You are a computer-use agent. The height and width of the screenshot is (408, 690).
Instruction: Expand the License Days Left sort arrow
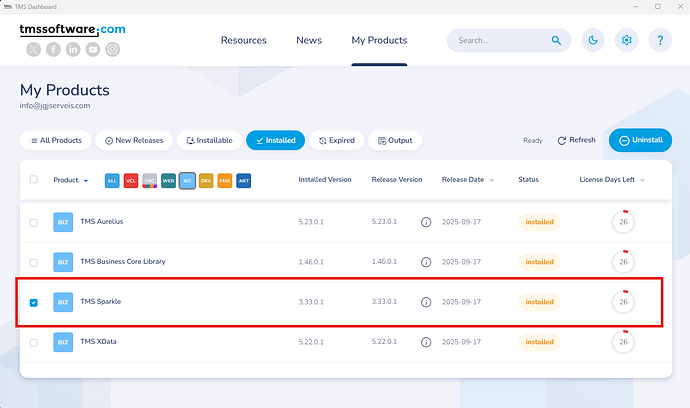(642, 181)
